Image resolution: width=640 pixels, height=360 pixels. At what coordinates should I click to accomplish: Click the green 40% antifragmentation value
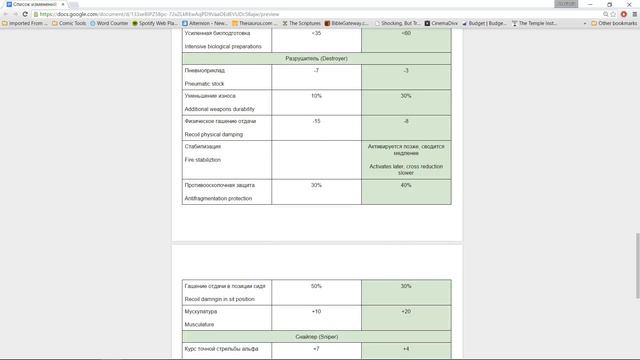pos(406,185)
